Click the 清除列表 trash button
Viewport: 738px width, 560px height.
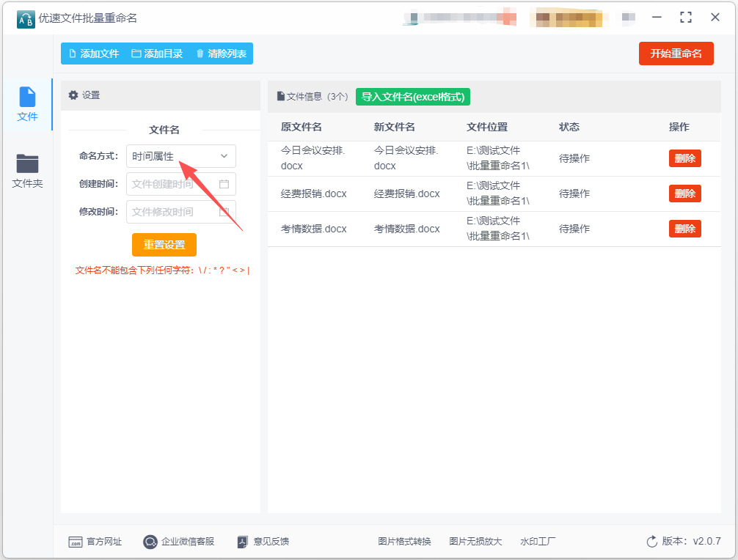pos(222,54)
